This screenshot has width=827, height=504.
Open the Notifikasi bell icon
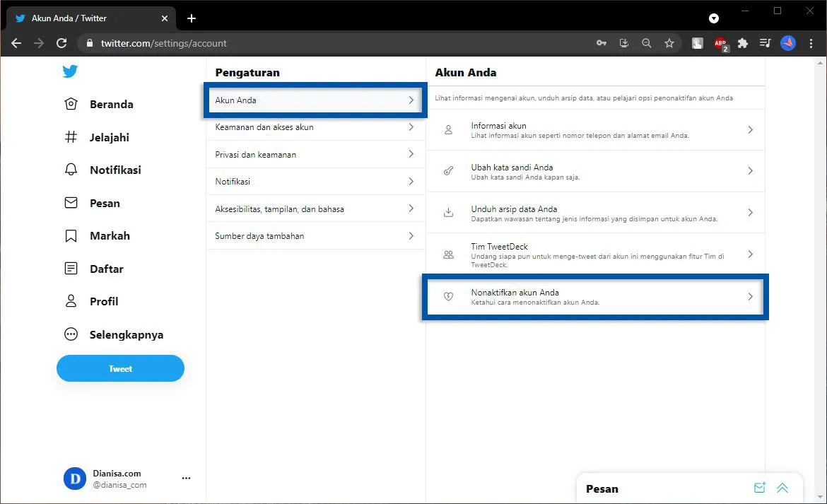(x=71, y=170)
